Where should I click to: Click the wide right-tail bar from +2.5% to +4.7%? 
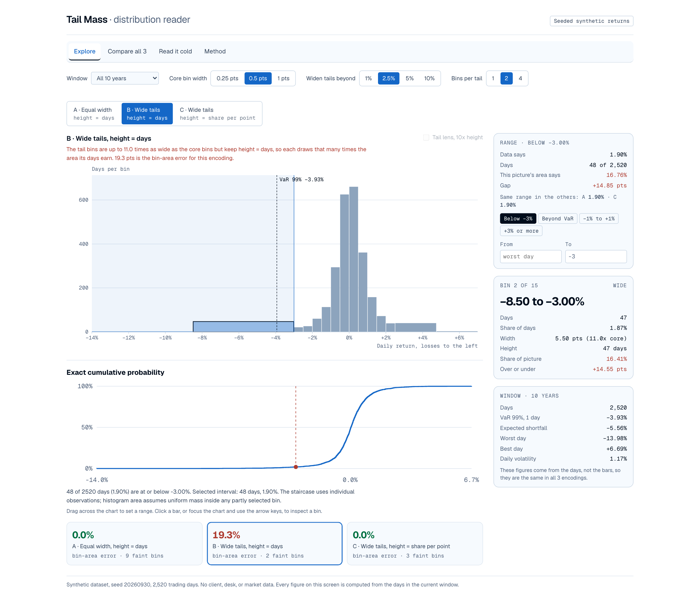(x=416, y=327)
